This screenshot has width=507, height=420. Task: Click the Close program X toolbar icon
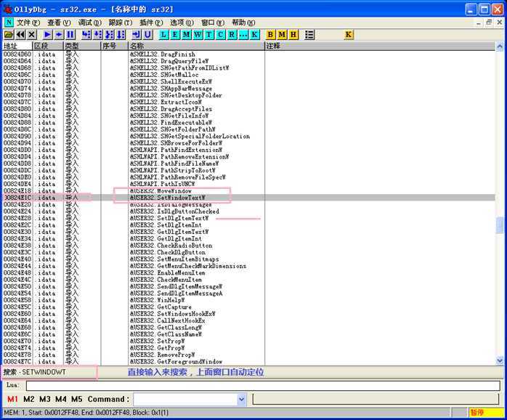click(x=31, y=34)
